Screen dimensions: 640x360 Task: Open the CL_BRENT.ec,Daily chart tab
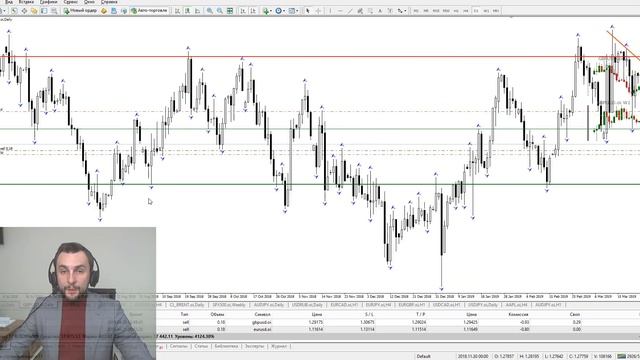point(187,305)
